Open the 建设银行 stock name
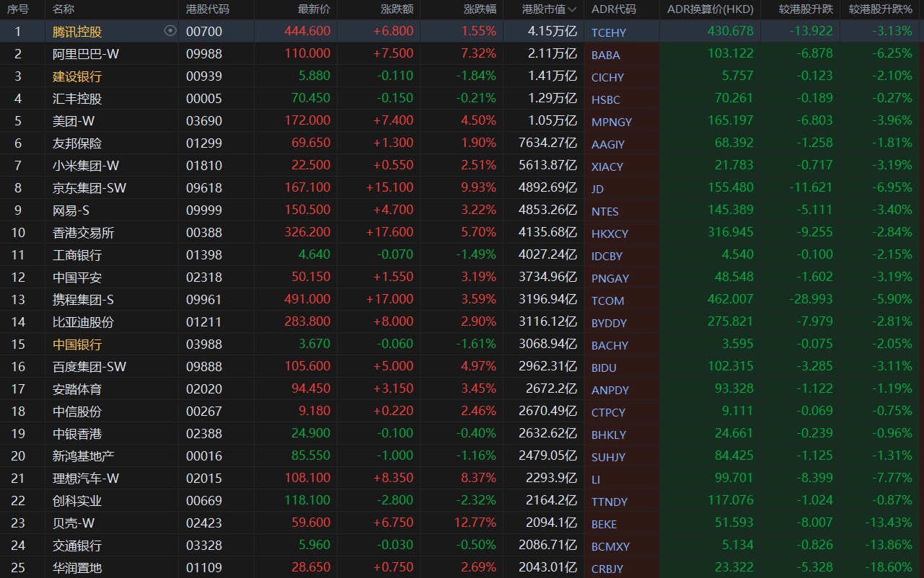The height and width of the screenshot is (578, 924). point(77,76)
